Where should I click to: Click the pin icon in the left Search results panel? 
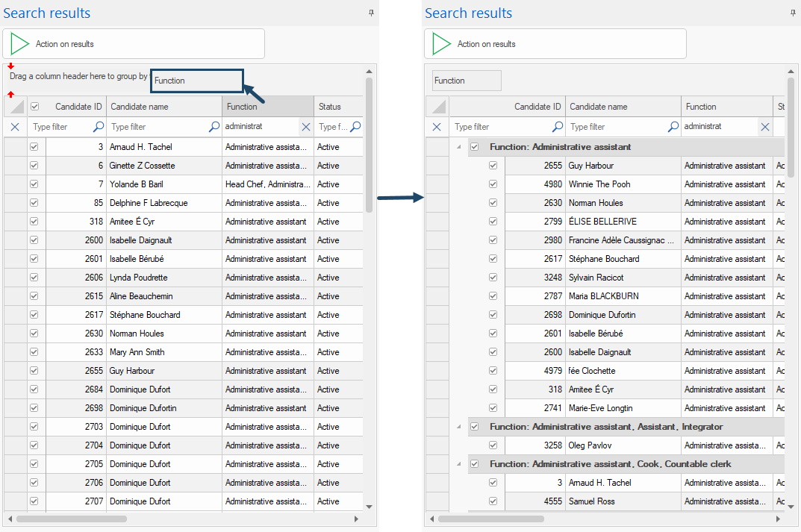[372, 13]
